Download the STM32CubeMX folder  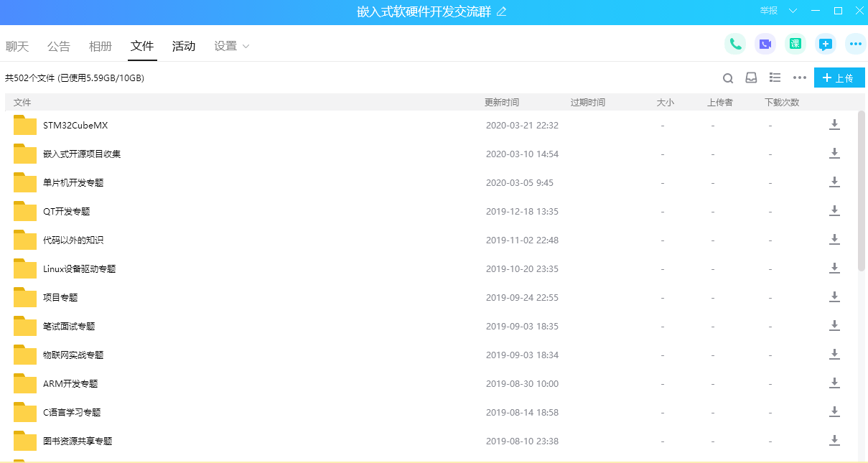pyautogui.click(x=834, y=124)
